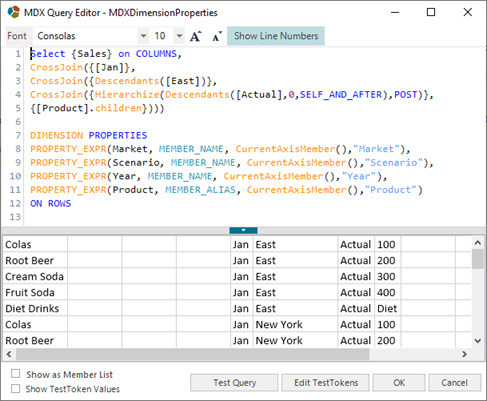Image resolution: width=487 pixels, height=401 pixels.
Task: Click results grid scroll up arrow
Action: pyautogui.click(x=478, y=243)
